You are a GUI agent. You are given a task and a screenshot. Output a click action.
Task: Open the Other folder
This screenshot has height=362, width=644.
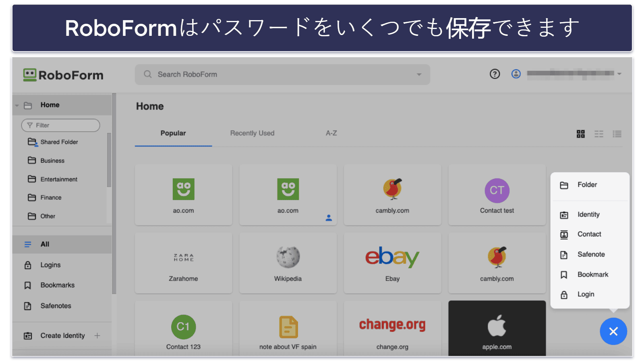pos(48,216)
